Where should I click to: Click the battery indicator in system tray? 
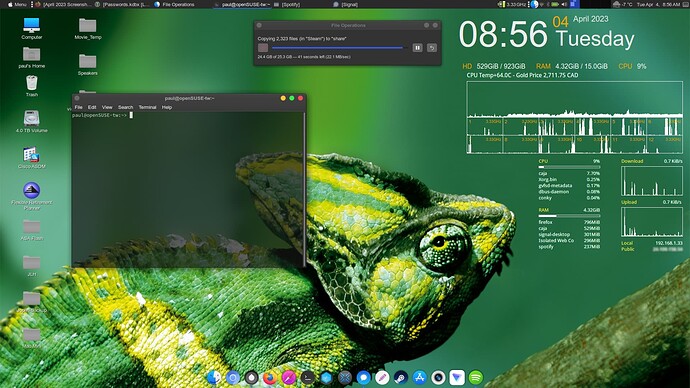[555, 4]
